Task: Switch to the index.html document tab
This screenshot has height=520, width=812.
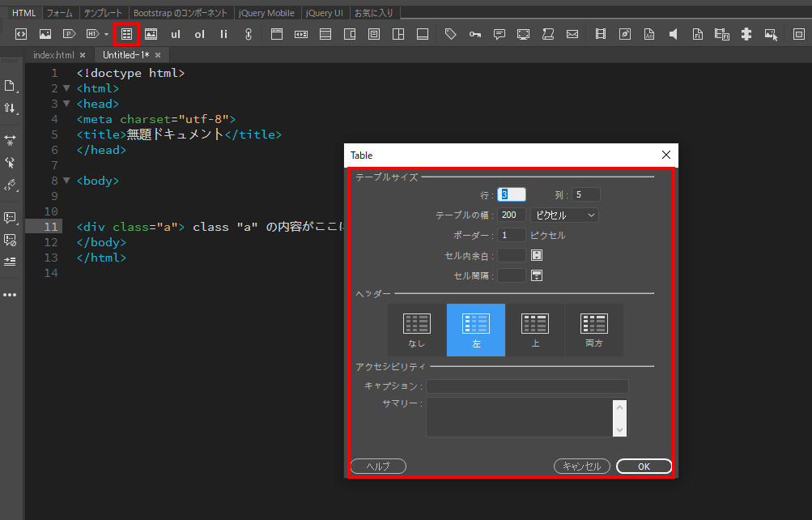Action: click(53, 55)
